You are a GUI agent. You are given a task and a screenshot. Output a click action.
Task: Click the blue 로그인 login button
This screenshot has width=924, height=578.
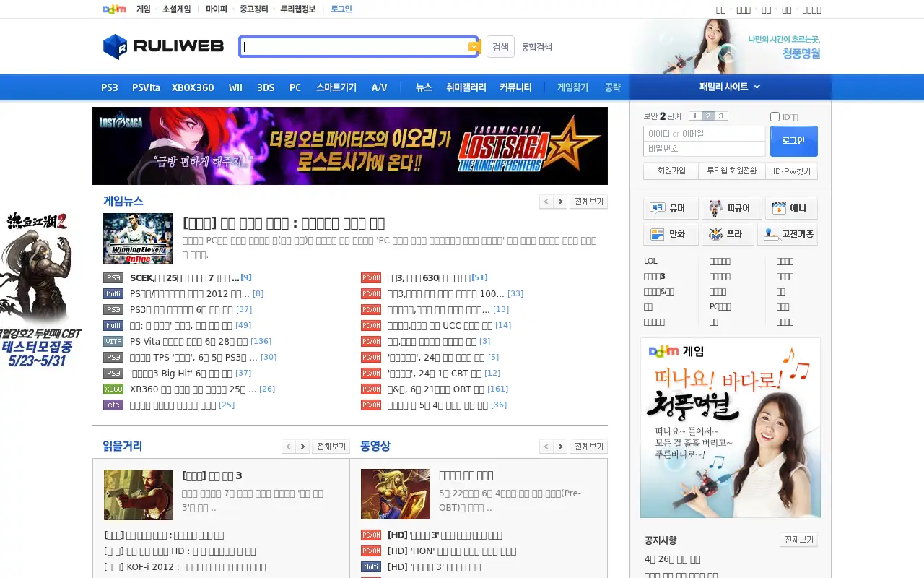tap(794, 141)
